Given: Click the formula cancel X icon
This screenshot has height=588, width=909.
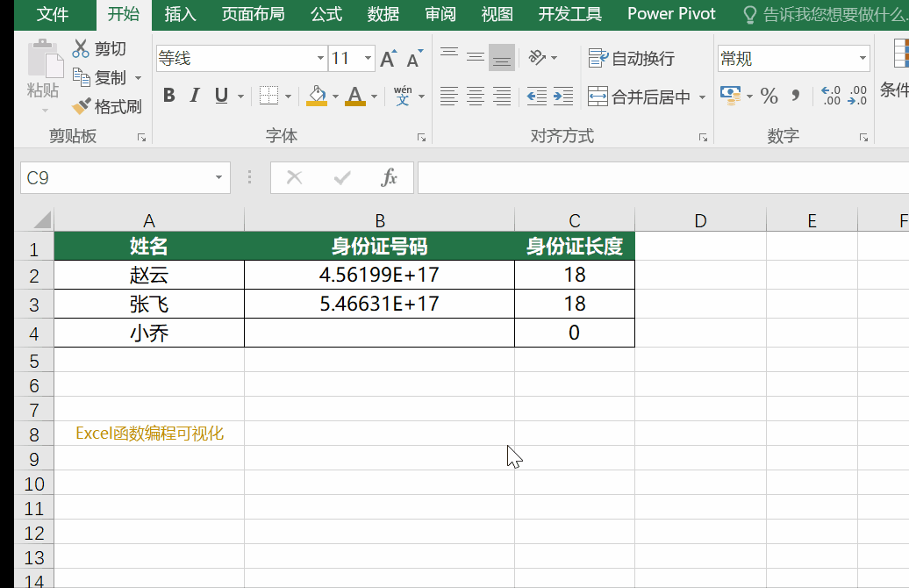Looking at the screenshot, I should tap(295, 177).
